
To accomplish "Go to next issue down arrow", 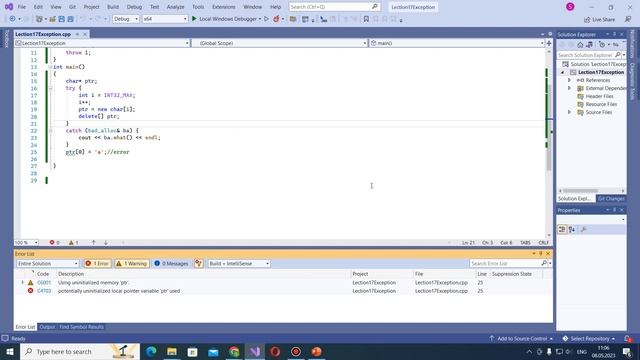I will [x=106, y=242].
